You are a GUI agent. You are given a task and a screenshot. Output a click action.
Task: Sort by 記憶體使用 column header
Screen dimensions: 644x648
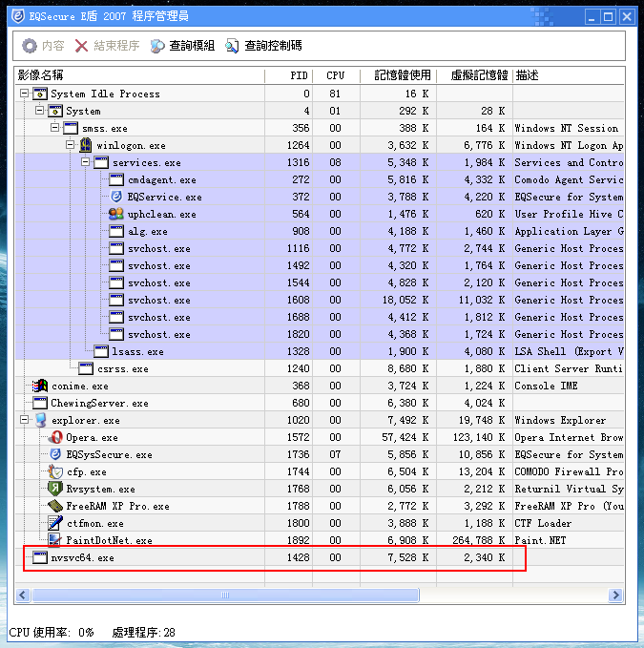[x=398, y=75]
